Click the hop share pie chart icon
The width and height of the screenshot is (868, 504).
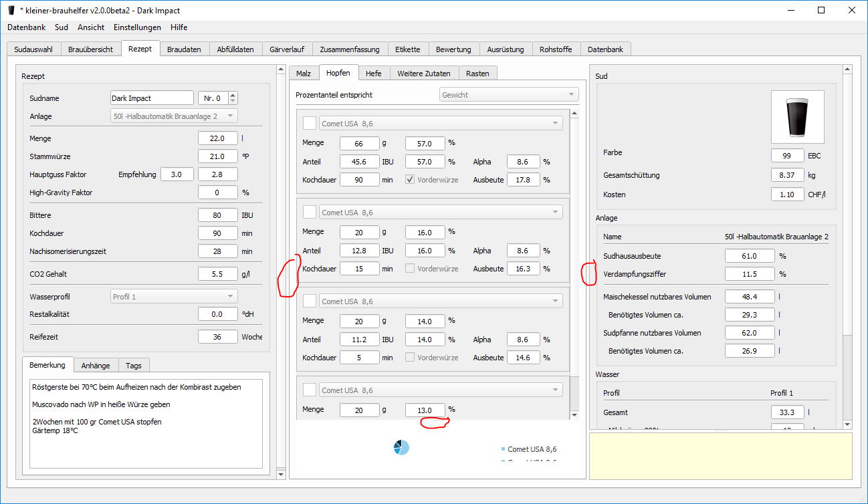401,448
